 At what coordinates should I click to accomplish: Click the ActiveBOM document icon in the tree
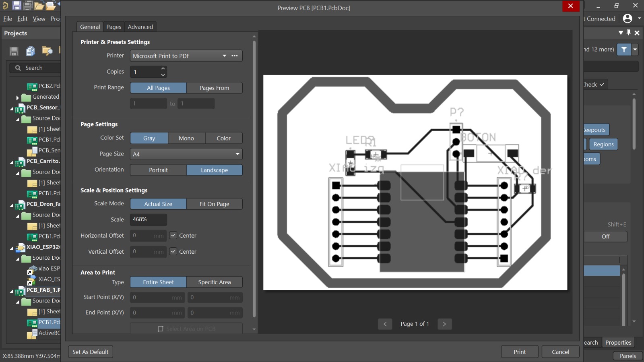32,334
